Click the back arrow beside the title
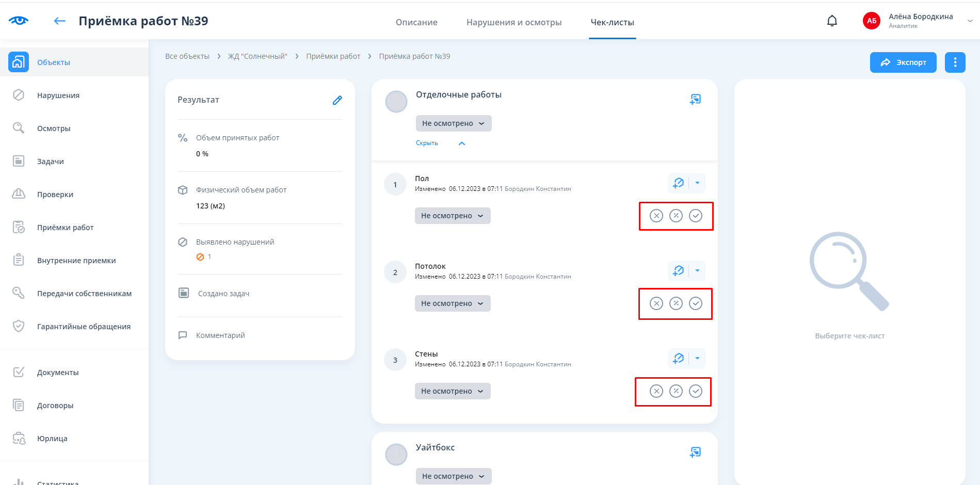 click(60, 21)
